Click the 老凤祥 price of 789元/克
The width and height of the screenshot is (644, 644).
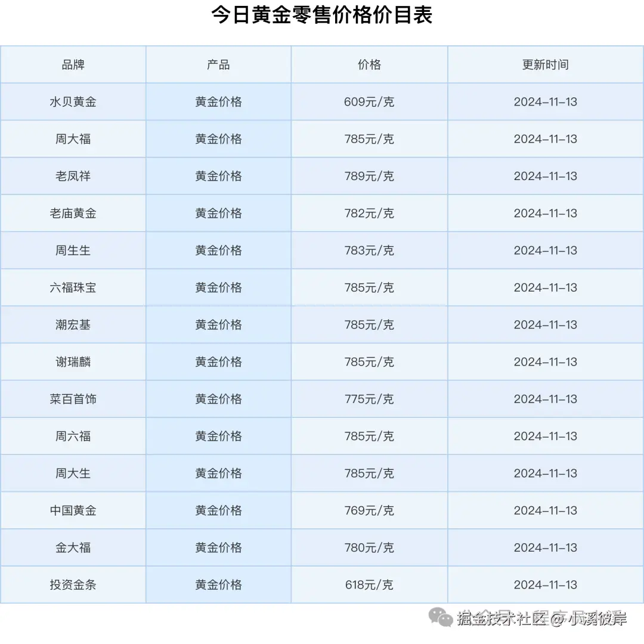pos(369,176)
